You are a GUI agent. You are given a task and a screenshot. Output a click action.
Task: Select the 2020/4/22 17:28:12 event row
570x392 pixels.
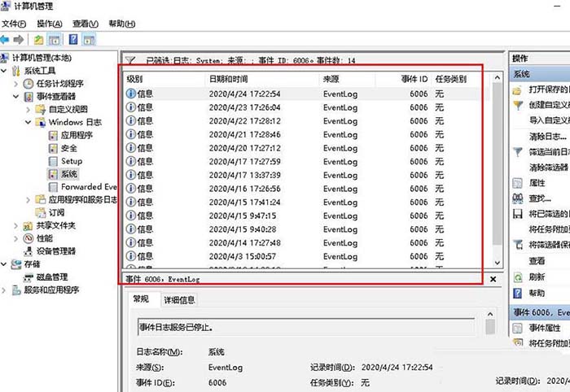(302, 121)
